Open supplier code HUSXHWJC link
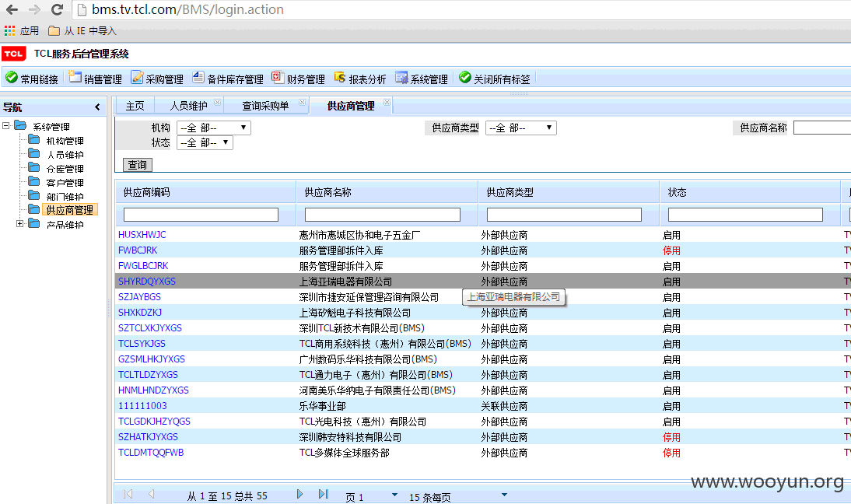This screenshot has width=851, height=504. [x=142, y=235]
